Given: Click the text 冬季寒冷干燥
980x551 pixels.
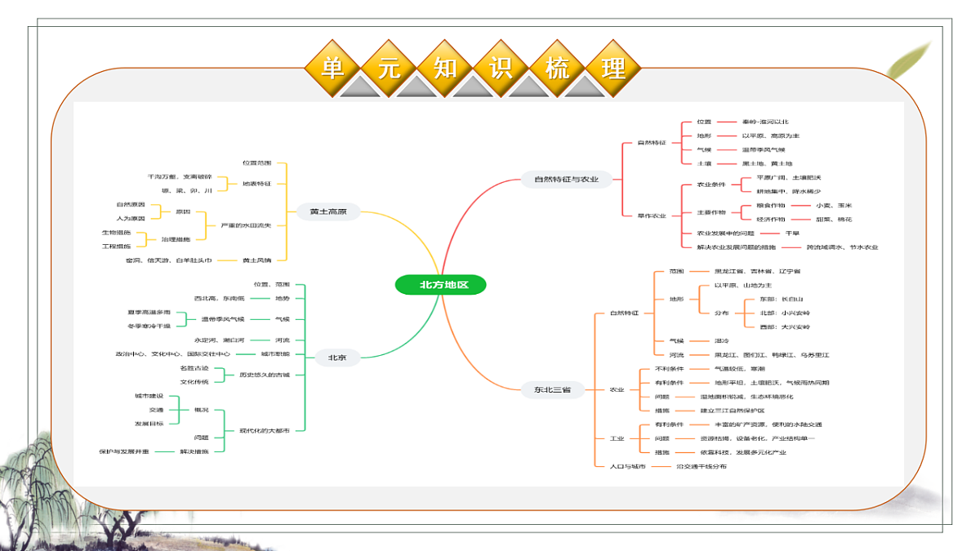Looking at the screenshot, I should pyautogui.click(x=149, y=326).
